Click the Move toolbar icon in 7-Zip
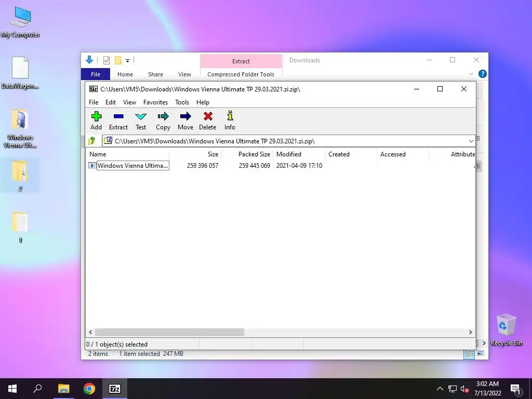This screenshot has height=399, width=532. coord(185,121)
